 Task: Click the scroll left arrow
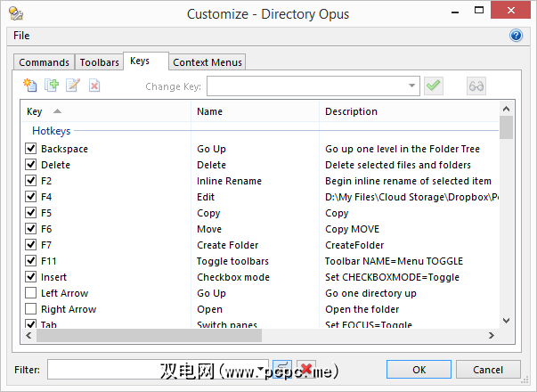coord(28,335)
